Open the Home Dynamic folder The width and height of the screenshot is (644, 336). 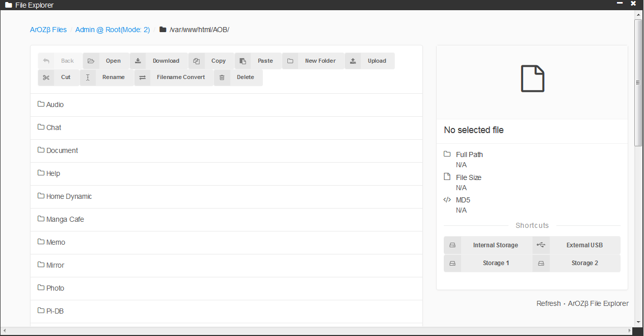69,196
